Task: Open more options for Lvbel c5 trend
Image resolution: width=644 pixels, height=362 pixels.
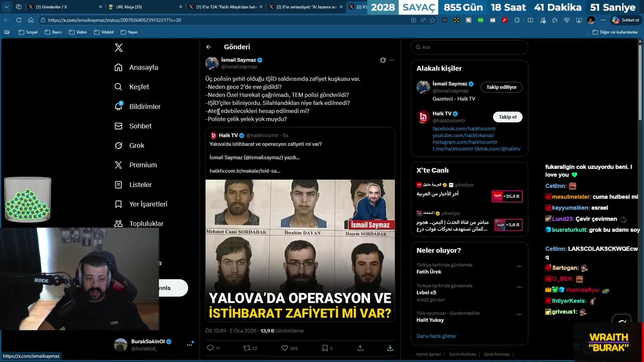Action: [x=519, y=287]
